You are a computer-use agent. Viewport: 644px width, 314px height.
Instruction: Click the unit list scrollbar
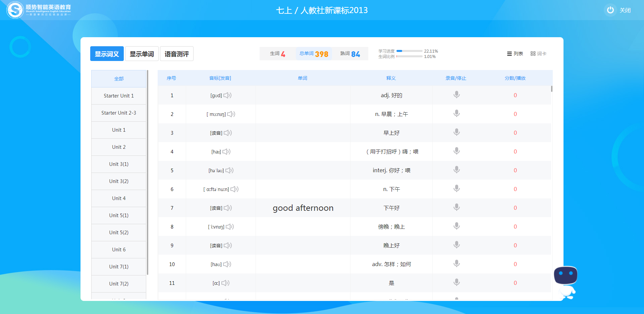pyautogui.click(x=147, y=173)
